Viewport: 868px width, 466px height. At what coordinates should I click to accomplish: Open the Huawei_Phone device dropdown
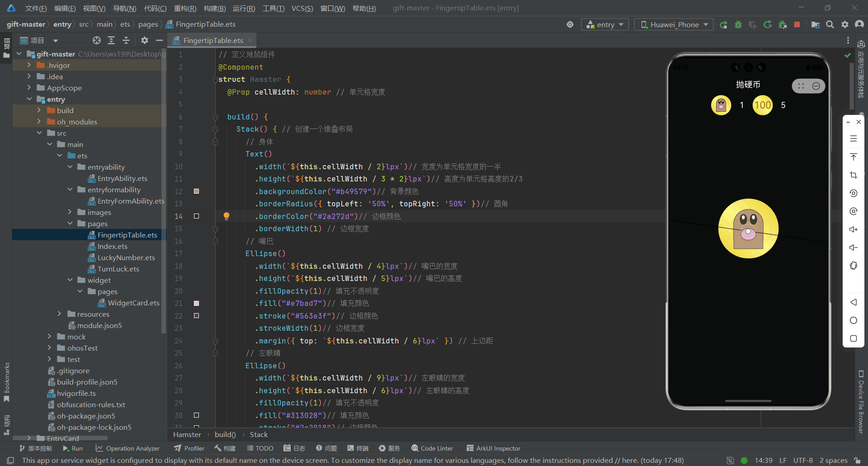tap(674, 24)
